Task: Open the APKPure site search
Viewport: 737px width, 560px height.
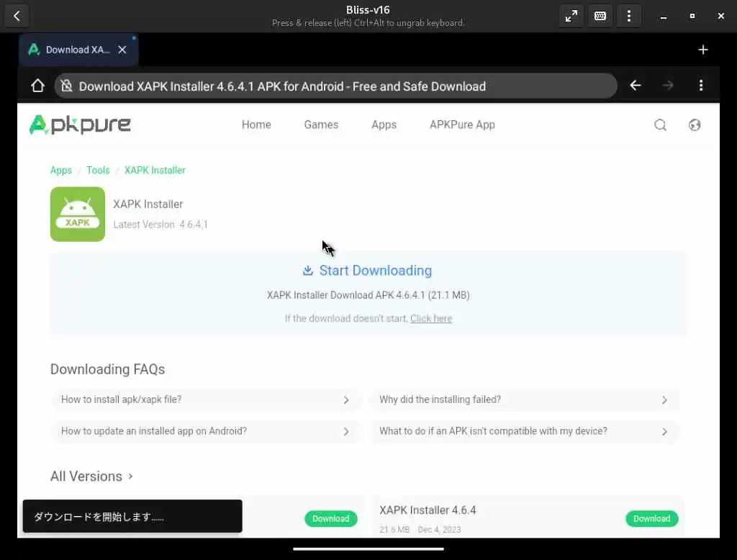Action: pos(661,125)
